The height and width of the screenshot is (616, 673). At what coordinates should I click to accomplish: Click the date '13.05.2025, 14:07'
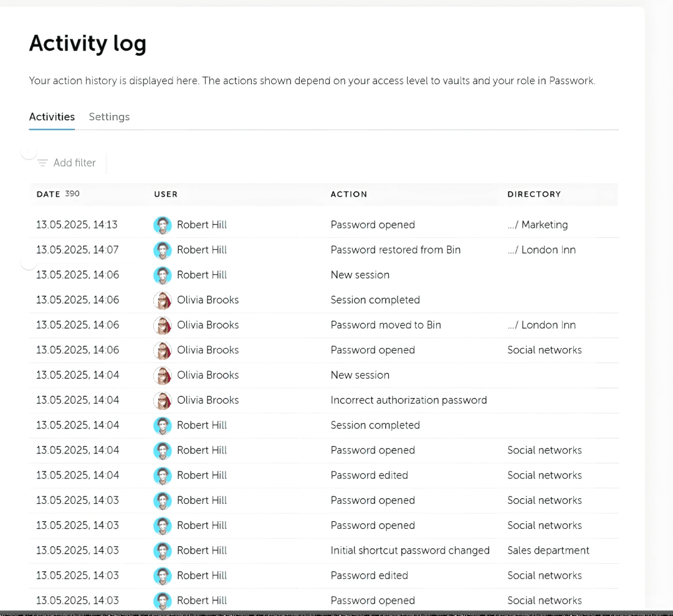[x=77, y=250]
